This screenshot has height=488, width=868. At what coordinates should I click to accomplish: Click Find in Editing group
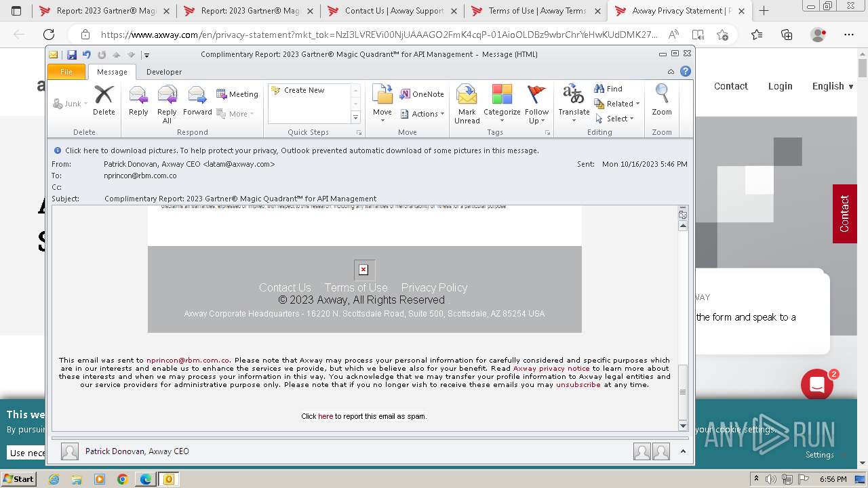[x=608, y=89]
